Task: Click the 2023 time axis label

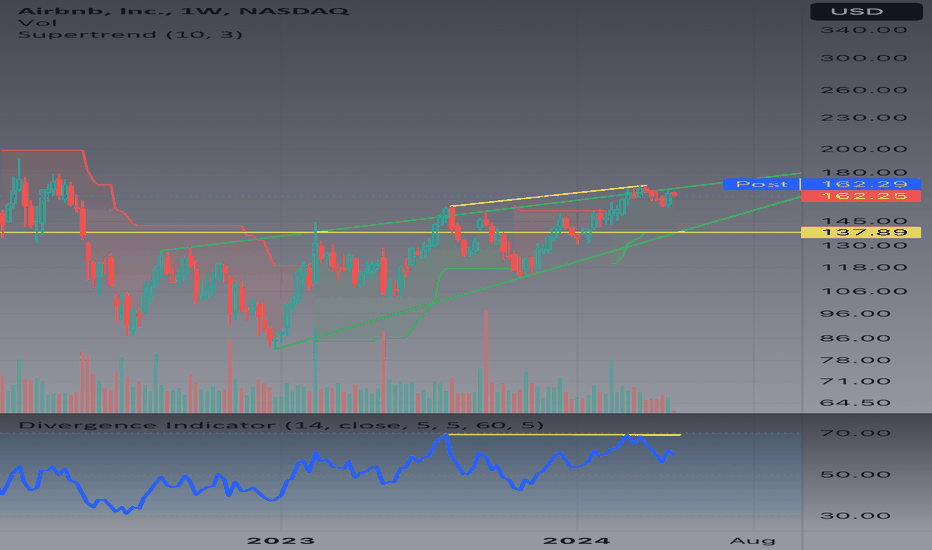Action: (281, 540)
